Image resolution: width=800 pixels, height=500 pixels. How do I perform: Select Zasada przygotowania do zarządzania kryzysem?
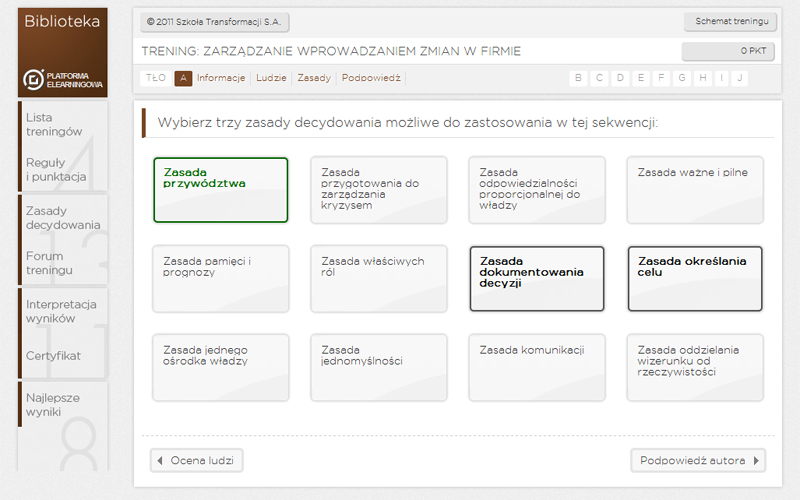pyautogui.click(x=379, y=190)
